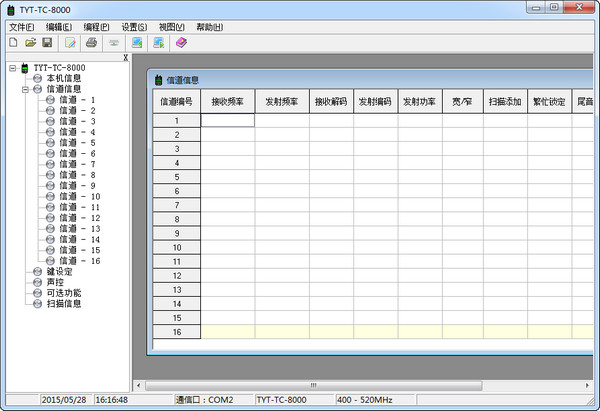
Task: Click the globe icon beside 扫描信息
Action: (37, 304)
